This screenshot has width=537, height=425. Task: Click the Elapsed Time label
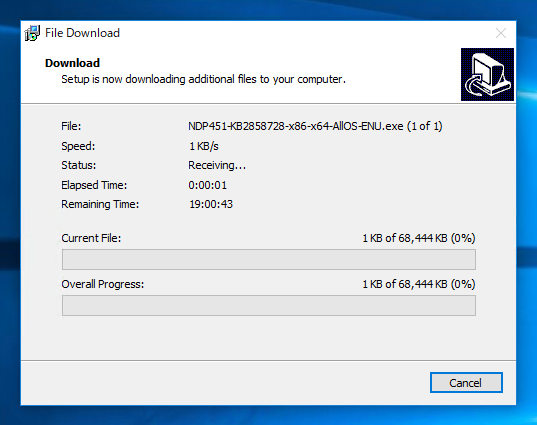pyautogui.click(x=94, y=185)
